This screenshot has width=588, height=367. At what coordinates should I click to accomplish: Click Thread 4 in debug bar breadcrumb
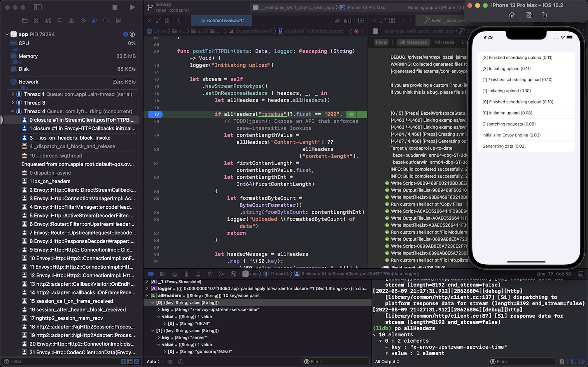pos(276,274)
